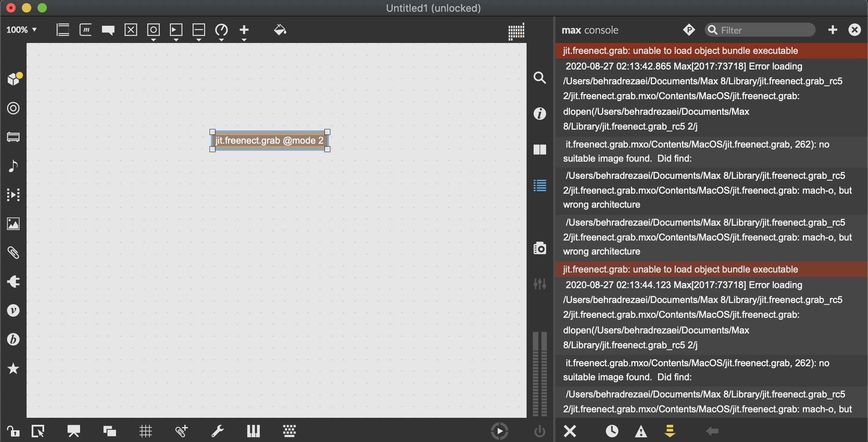Click the plus button in the console header
Screen dimensions: 868x442
(x=832, y=30)
